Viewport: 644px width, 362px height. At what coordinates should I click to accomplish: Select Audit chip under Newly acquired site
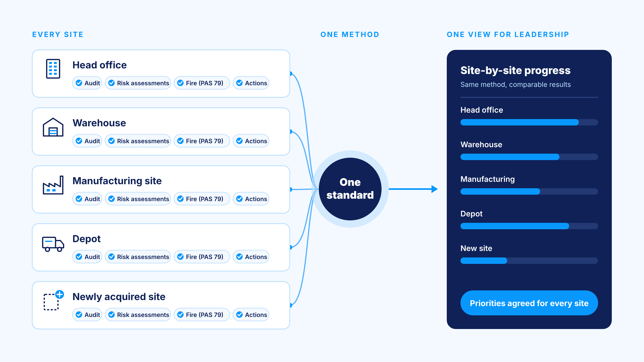coord(87,315)
